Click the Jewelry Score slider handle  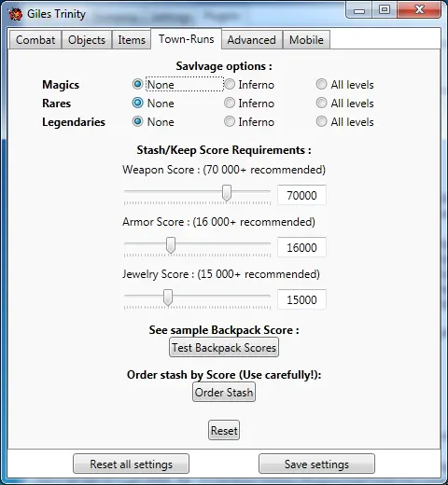[x=168, y=298]
